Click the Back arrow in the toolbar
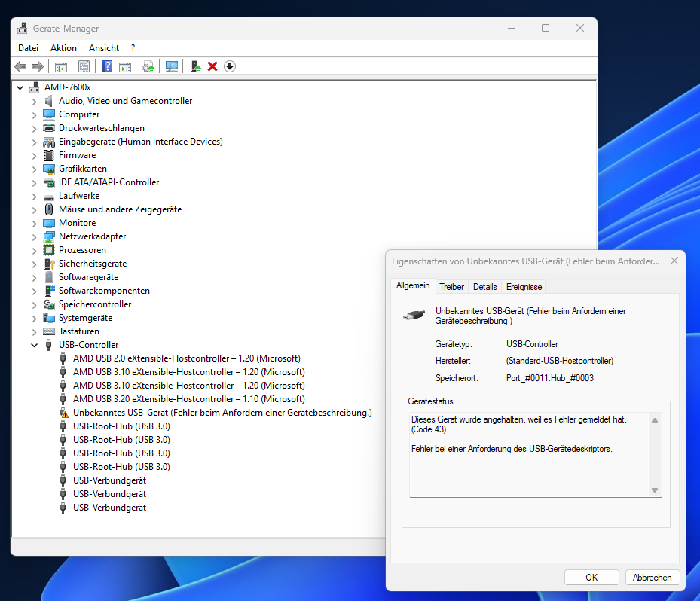This screenshot has width=700, height=601. (x=20, y=66)
